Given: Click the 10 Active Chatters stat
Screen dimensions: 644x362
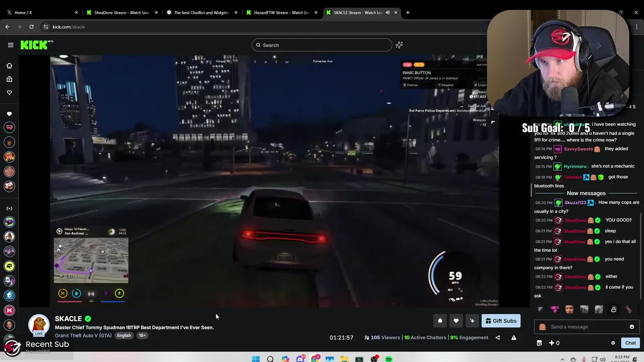Looking at the screenshot, I should tap(425, 338).
